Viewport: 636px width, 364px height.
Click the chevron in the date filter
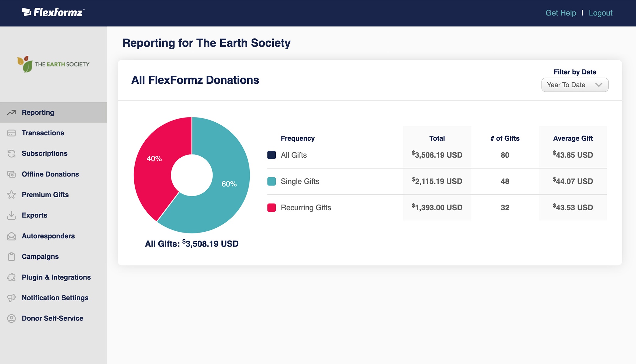[x=599, y=85]
